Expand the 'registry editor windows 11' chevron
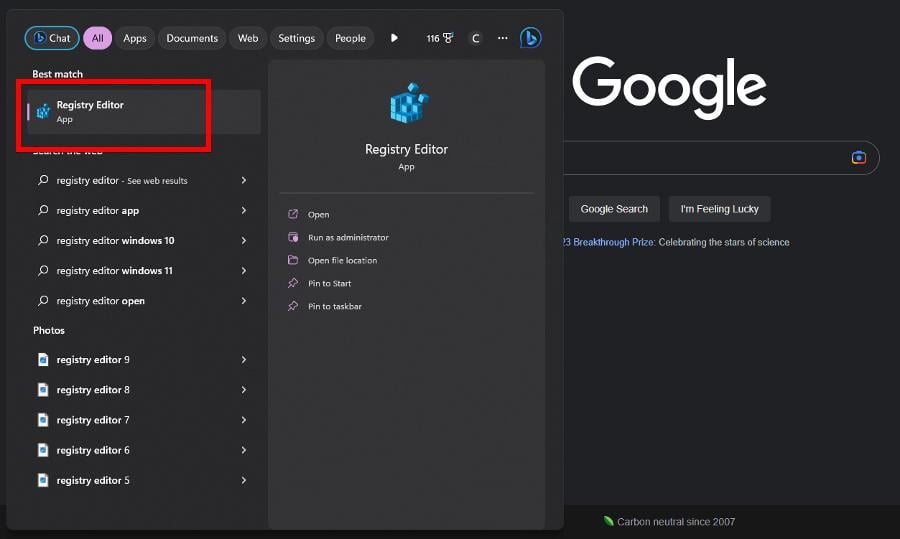 click(244, 271)
